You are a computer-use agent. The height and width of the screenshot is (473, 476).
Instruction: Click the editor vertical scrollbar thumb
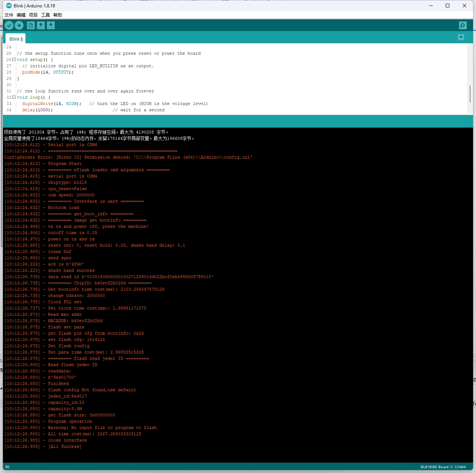[x=470, y=94]
